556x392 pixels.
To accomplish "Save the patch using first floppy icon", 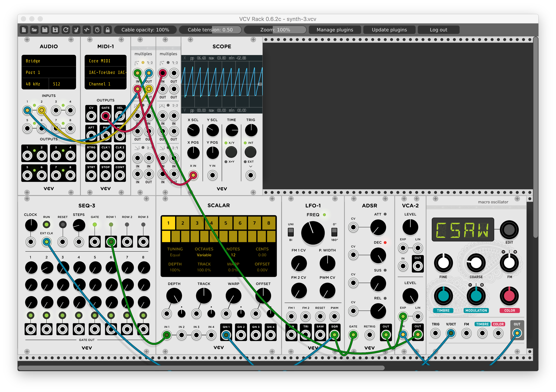I will 45,30.
